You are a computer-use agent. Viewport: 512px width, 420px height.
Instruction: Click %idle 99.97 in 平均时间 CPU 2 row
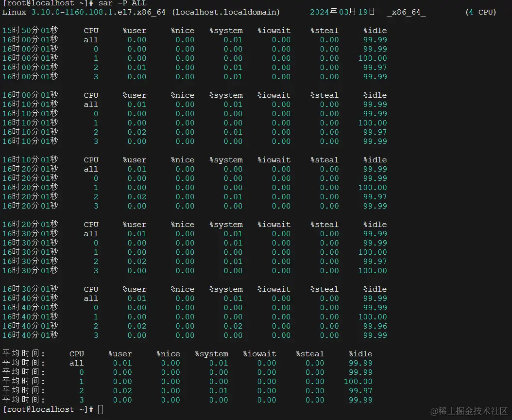click(360, 390)
